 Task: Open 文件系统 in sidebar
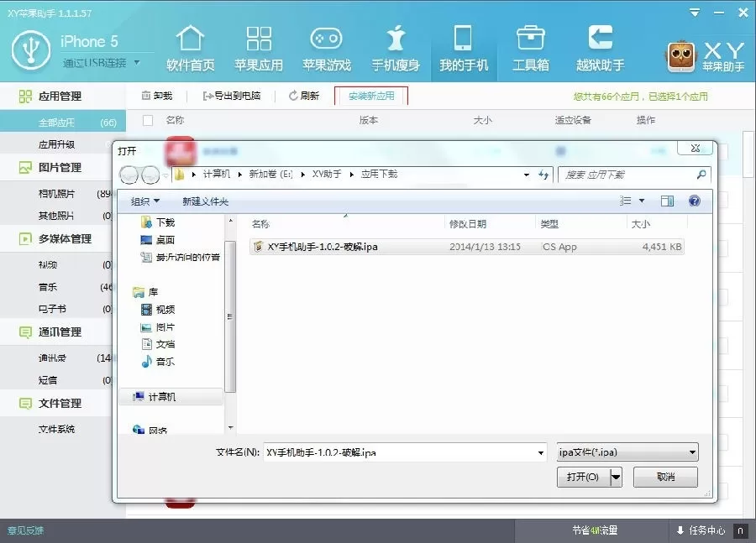point(56,429)
